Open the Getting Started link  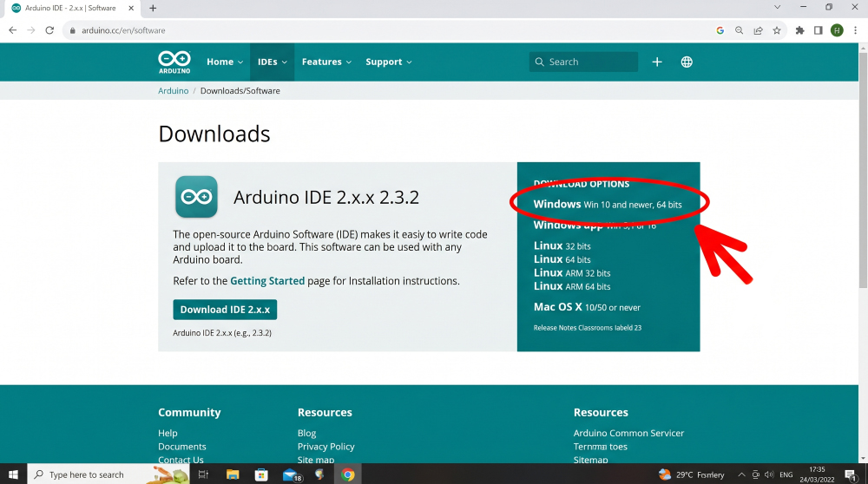pos(267,281)
